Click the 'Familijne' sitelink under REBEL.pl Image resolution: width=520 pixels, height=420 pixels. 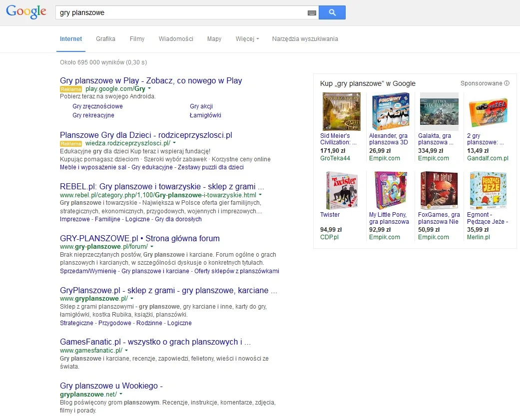pos(107,219)
